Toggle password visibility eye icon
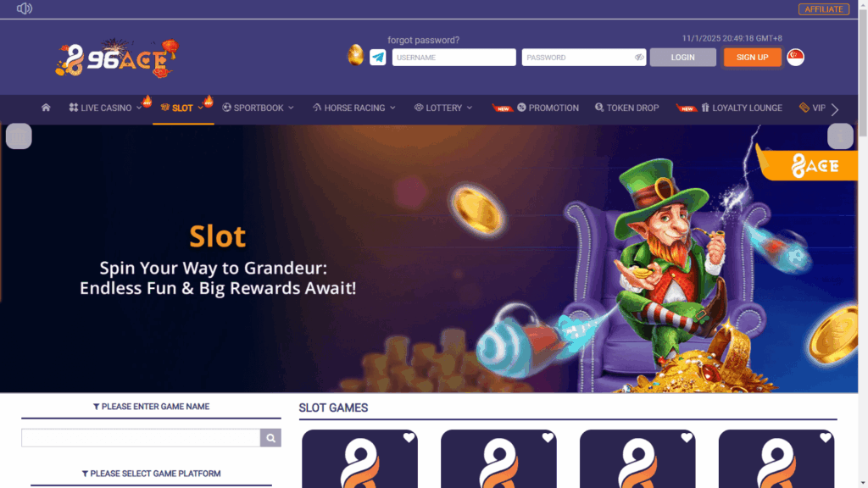The height and width of the screenshot is (488, 868). pyautogui.click(x=639, y=57)
